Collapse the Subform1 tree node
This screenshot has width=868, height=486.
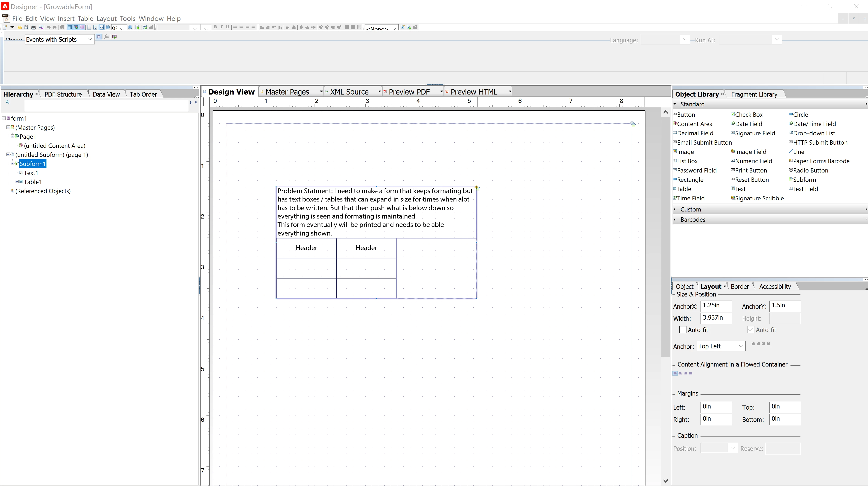tap(12, 163)
